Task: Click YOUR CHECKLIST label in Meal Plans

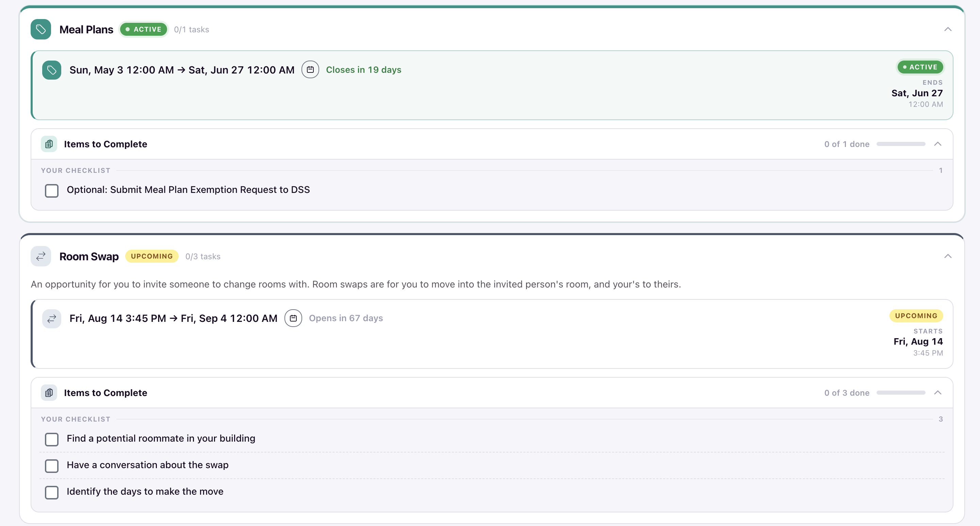Action: (76, 171)
